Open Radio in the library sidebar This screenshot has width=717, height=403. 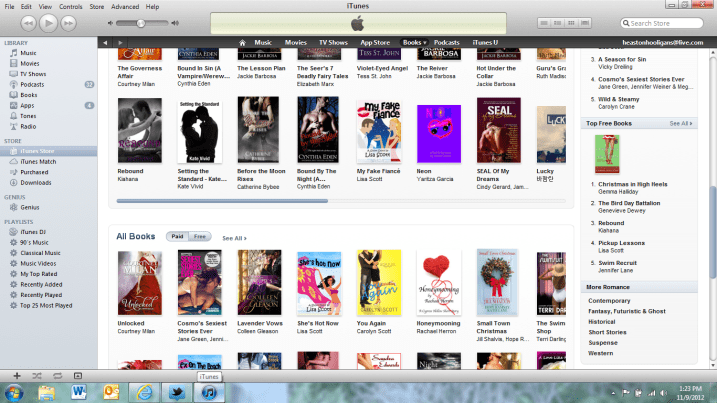tap(29, 126)
